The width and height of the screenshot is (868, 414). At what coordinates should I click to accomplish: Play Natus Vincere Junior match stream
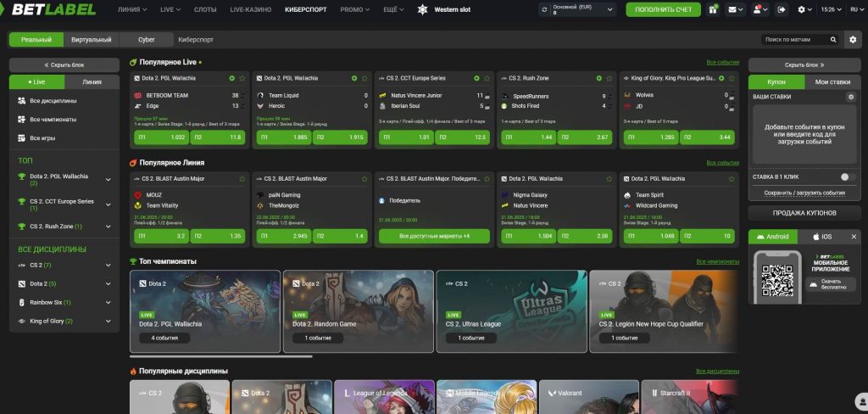point(476,78)
